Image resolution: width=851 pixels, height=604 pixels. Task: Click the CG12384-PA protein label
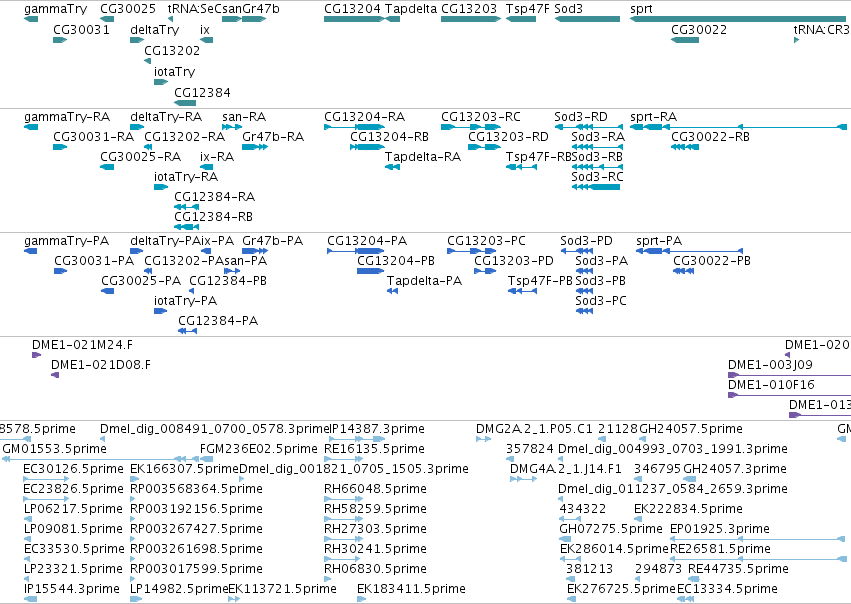218,321
